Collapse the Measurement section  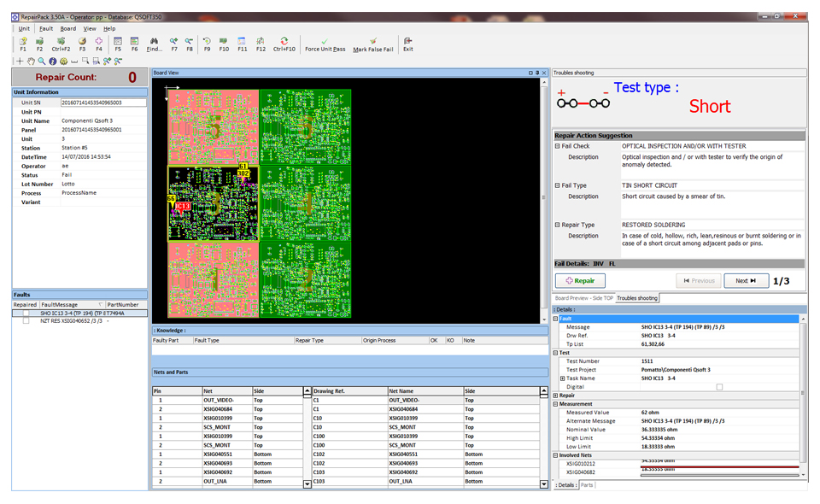[x=557, y=404]
